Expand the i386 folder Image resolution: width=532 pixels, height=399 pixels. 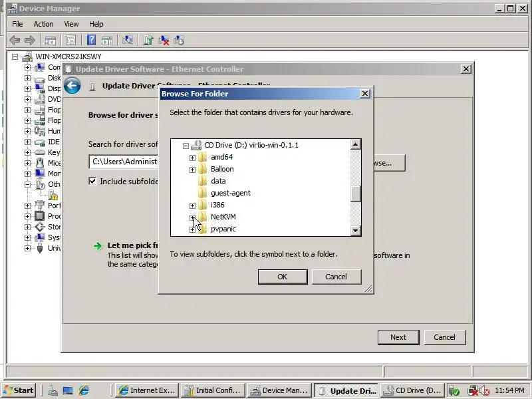click(192, 205)
